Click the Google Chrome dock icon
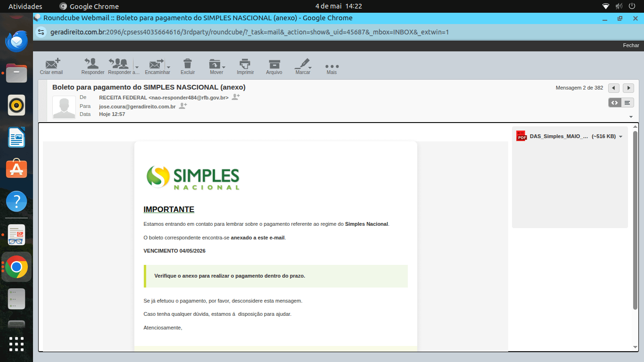 [x=17, y=267]
